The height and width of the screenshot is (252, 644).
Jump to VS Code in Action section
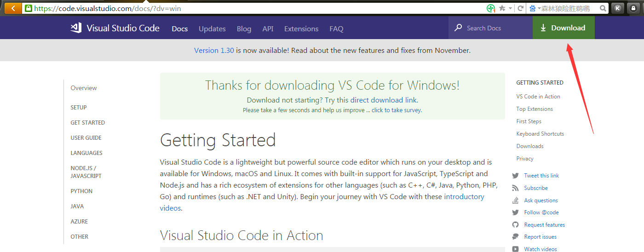(x=538, y=97)
